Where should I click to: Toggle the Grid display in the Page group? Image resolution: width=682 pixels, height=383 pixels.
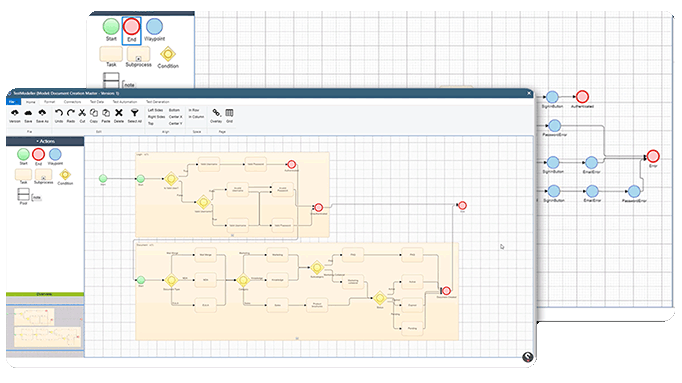pyautogui.click(x=229, y=113)
